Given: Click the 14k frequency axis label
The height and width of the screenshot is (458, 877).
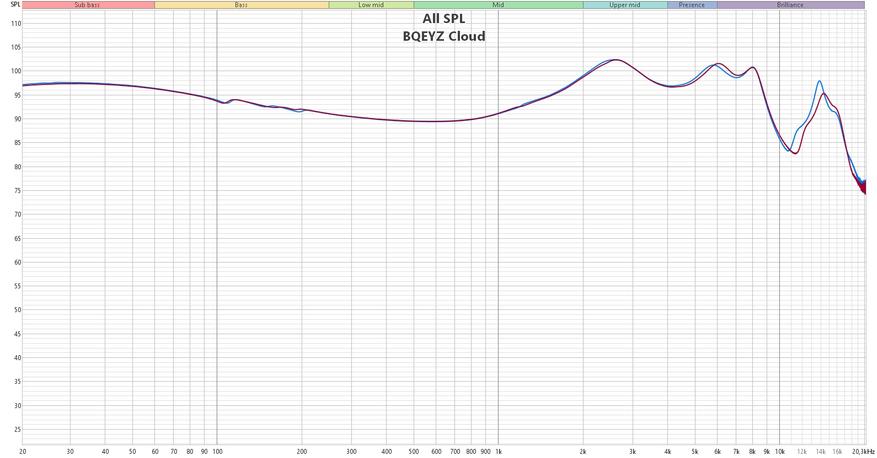Looking at the screenshot, I should click(821, 451).
